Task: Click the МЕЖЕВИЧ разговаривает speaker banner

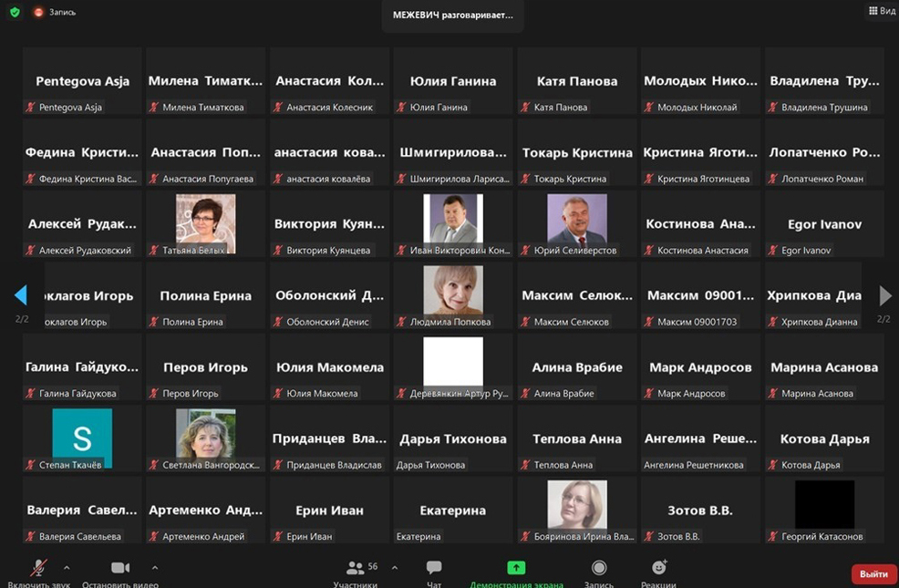Action: click(x=452, y=15)
